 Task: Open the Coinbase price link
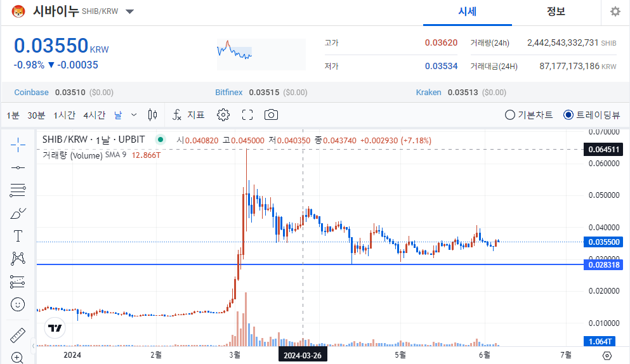[31, 93]
